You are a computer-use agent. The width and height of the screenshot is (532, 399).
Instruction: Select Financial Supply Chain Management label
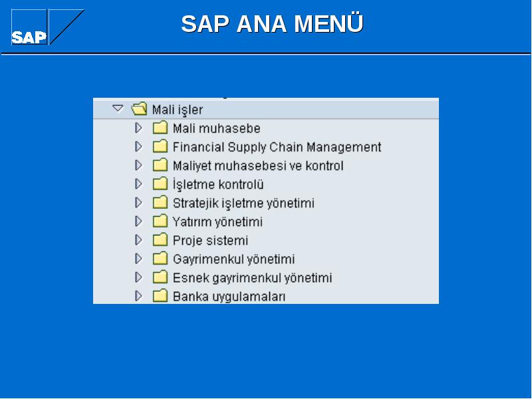[x=277, y=147]
